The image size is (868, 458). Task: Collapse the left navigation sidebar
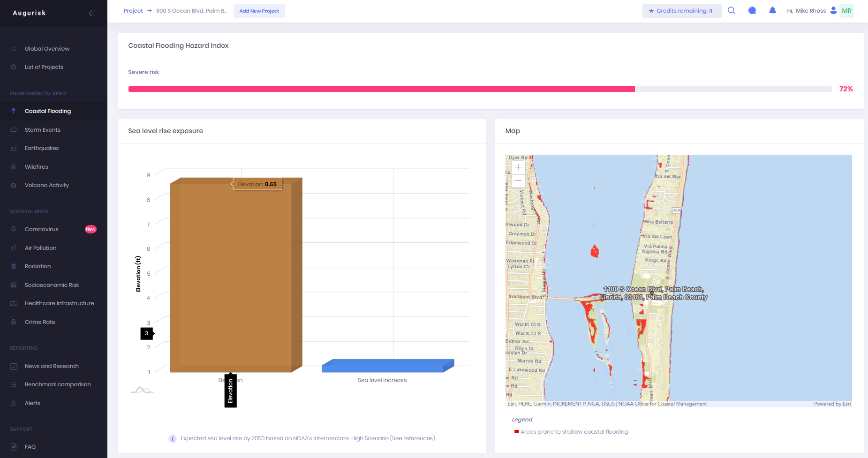pos(91,13)
